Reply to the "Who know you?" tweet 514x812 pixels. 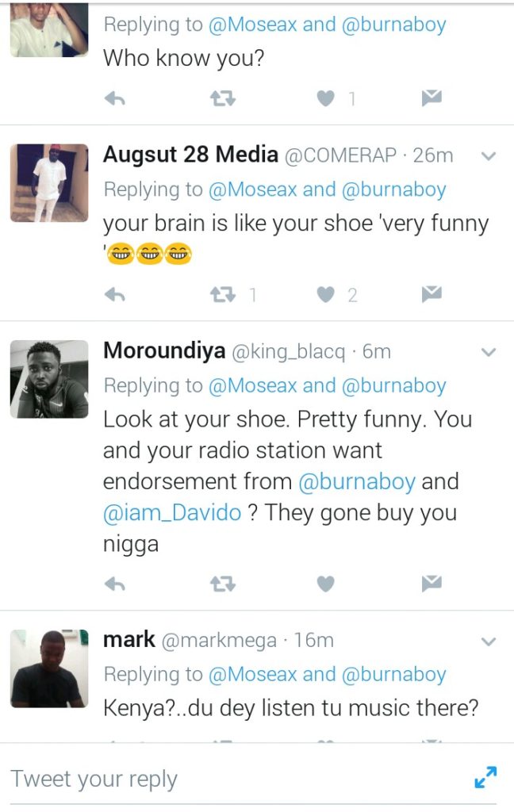pos(114,98)
